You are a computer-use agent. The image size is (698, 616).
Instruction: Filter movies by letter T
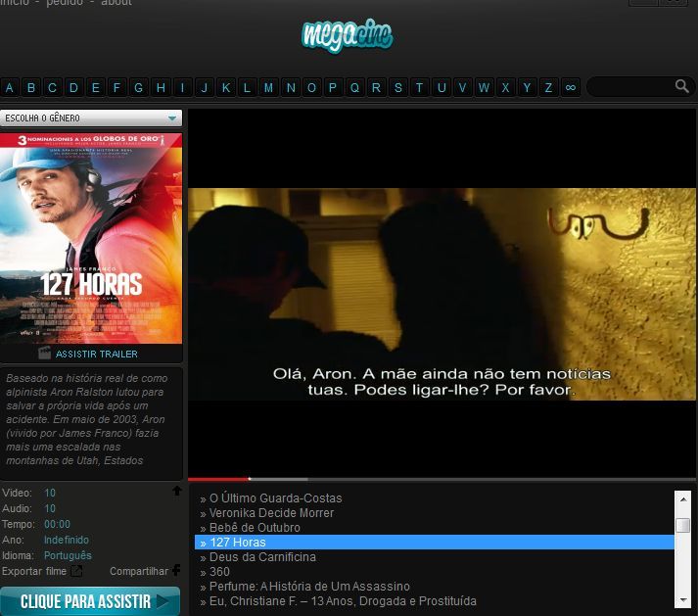coord(419,87)
